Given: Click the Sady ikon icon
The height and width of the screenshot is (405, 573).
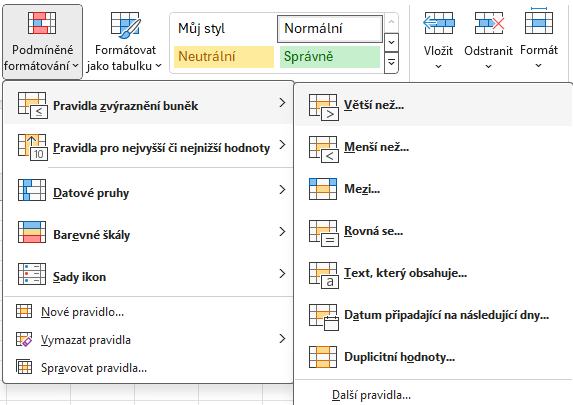Looking at the screenshot, I should [32, 274].
